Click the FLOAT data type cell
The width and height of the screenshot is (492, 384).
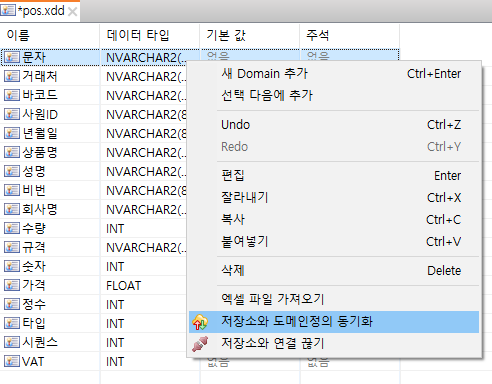(143, 286)
